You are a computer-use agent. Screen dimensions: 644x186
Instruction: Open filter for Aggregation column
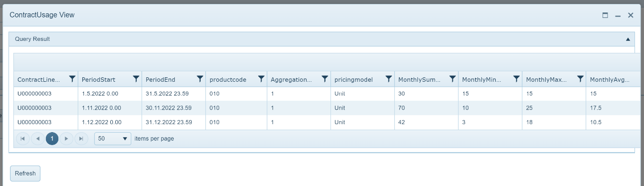325,79
